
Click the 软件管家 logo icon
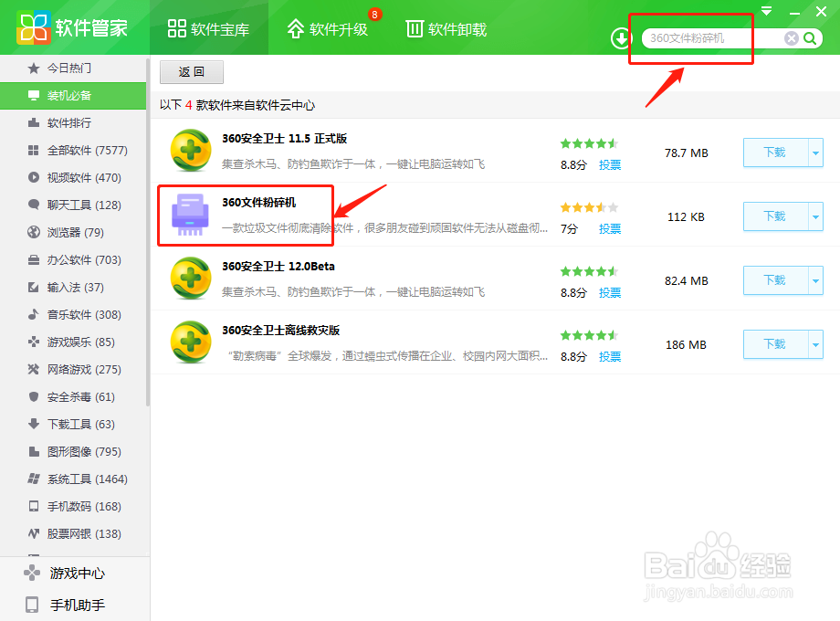click(33, 27)
